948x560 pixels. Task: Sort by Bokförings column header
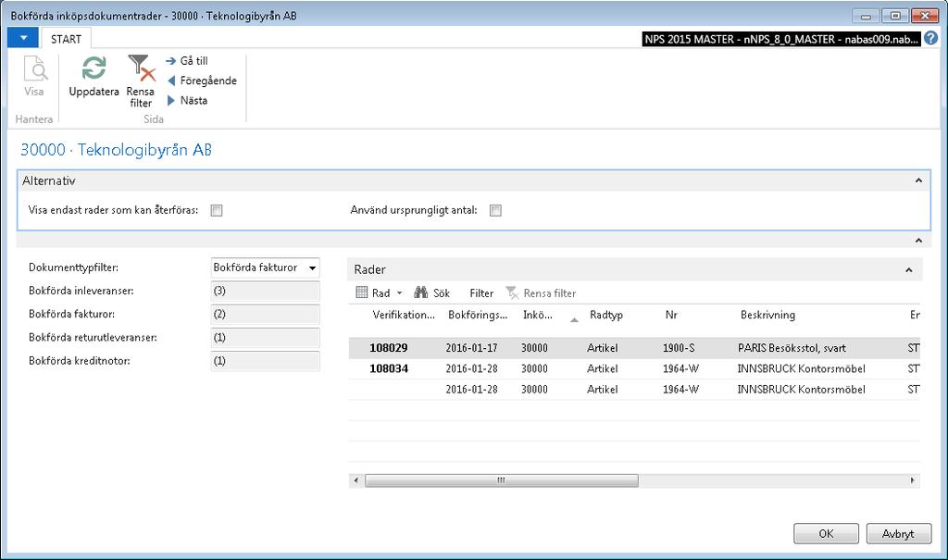point(478,315)
